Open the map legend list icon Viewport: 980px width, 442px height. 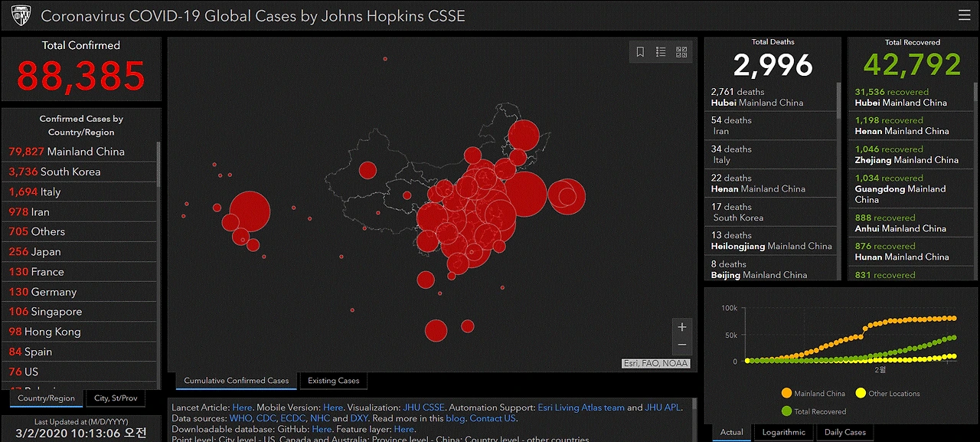[x=661, y=52]
